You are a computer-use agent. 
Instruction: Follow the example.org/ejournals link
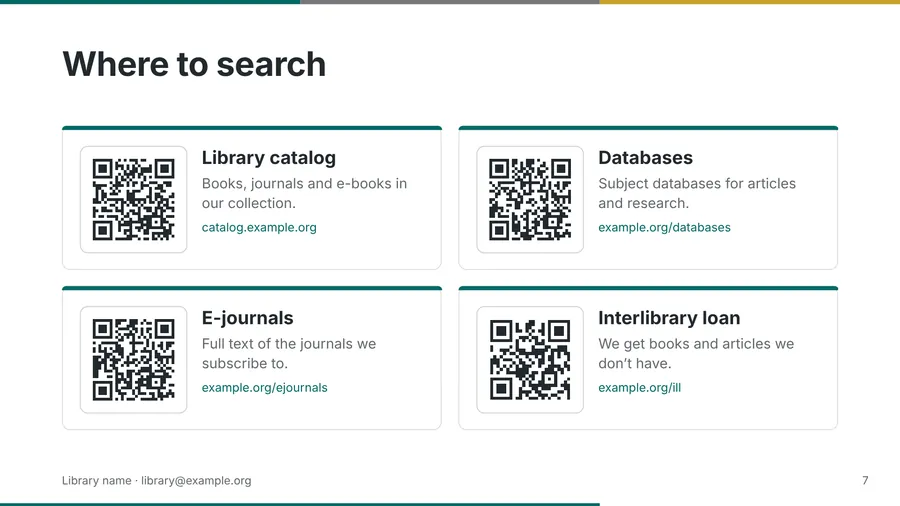(265, 387)
